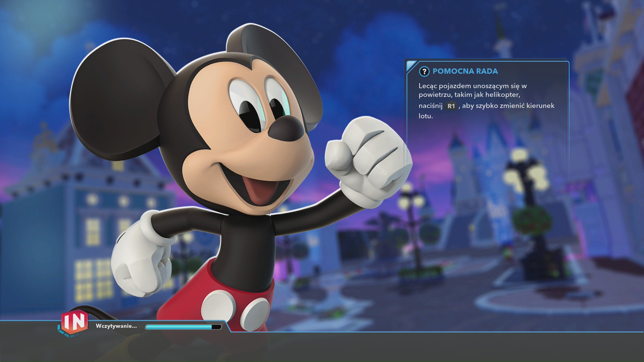Click the R1 button glyph in tip

point(451,106)
